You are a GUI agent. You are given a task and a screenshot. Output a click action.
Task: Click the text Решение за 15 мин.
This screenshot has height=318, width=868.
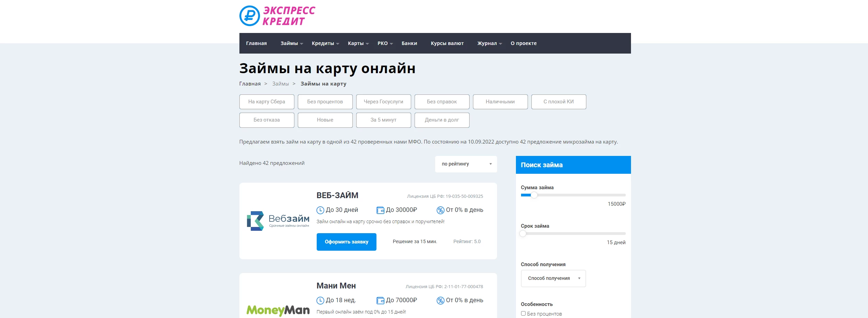[x=415, y=242]
